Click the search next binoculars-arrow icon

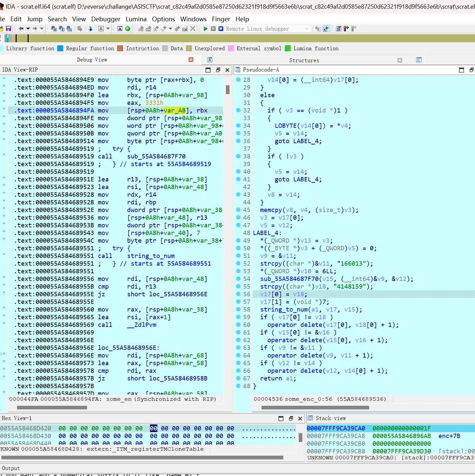(x=79, y=29)
